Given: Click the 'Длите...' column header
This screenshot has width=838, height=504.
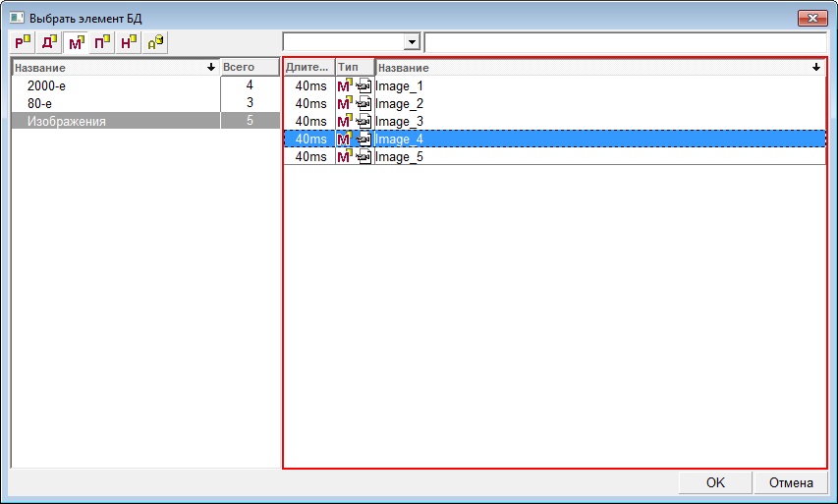Looking at the screenshot, I should (308, 68).
